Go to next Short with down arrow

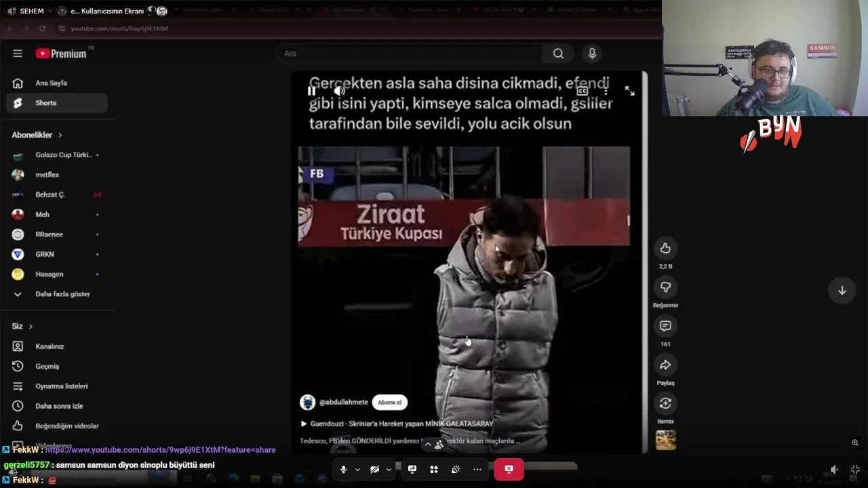pyautogui.click(x=842, y=290)
